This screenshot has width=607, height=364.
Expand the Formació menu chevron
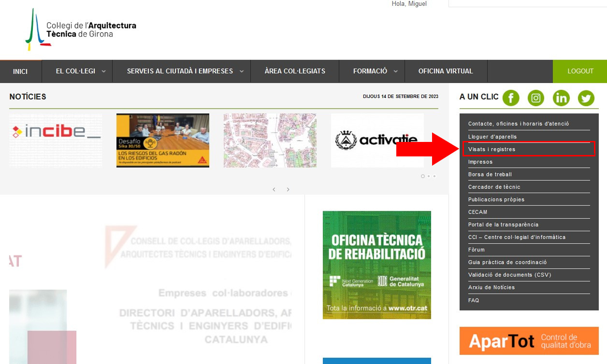396,71
